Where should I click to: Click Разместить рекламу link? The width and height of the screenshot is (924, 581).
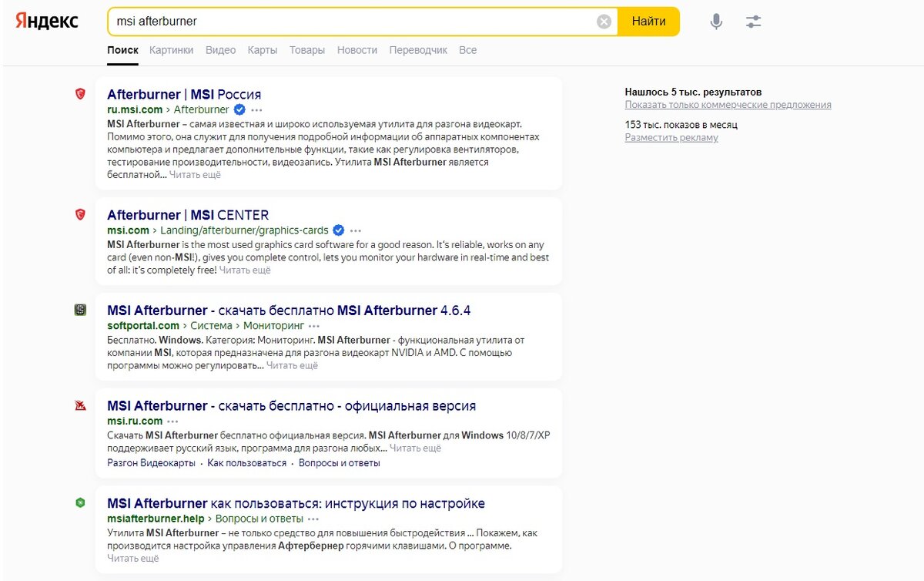(671, 139)
